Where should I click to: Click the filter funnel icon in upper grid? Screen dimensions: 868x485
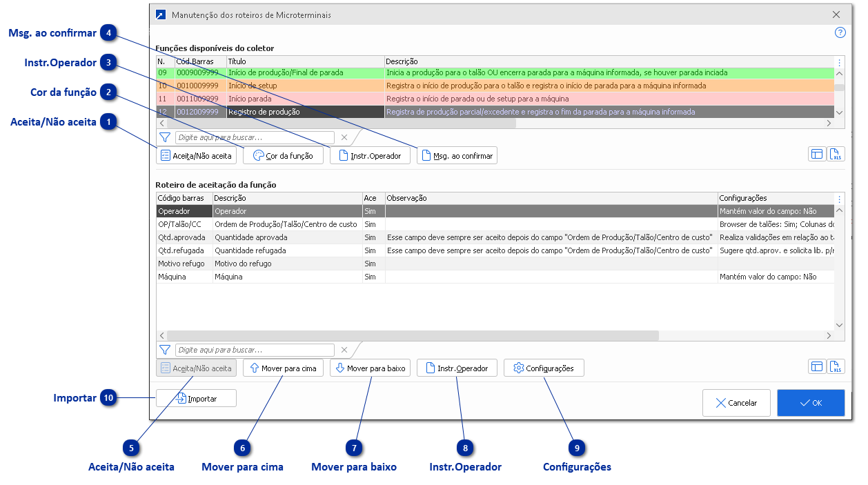pyautogui.click(x=165, y=137)
